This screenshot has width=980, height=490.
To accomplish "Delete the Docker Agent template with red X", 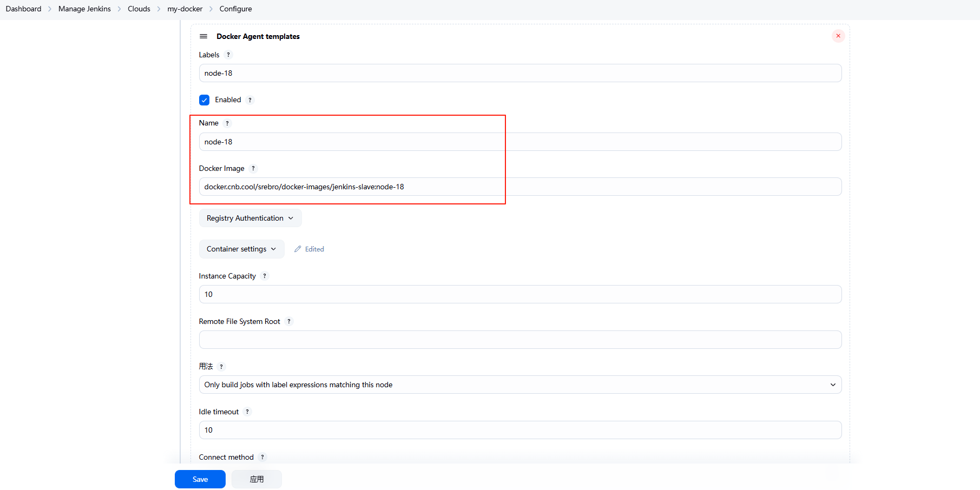I will [x=838, y=36].
